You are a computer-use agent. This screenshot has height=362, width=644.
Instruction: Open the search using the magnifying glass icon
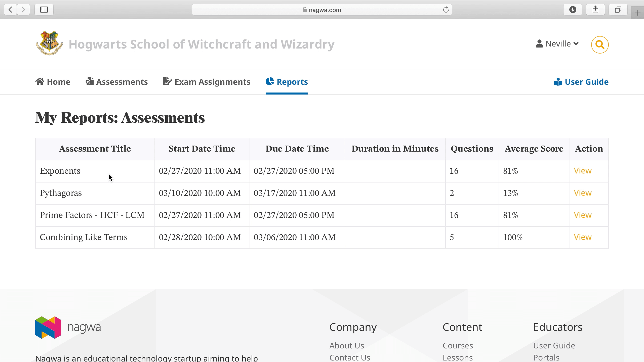(x=600, y=44)
